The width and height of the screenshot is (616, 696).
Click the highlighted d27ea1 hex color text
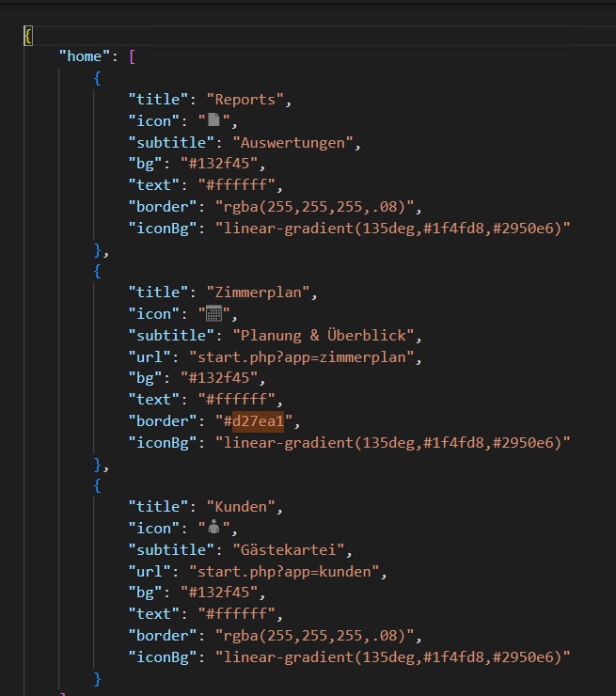pos(258,420)
